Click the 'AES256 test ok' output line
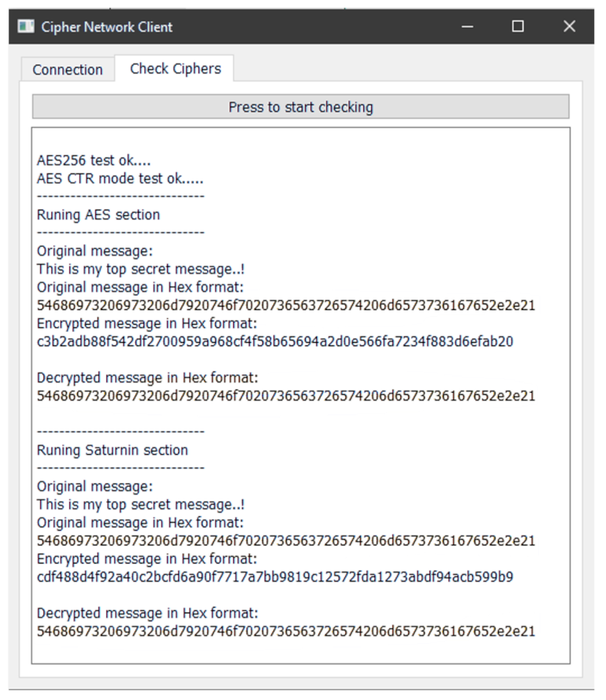606x700 pixels. tap(94, 161)
